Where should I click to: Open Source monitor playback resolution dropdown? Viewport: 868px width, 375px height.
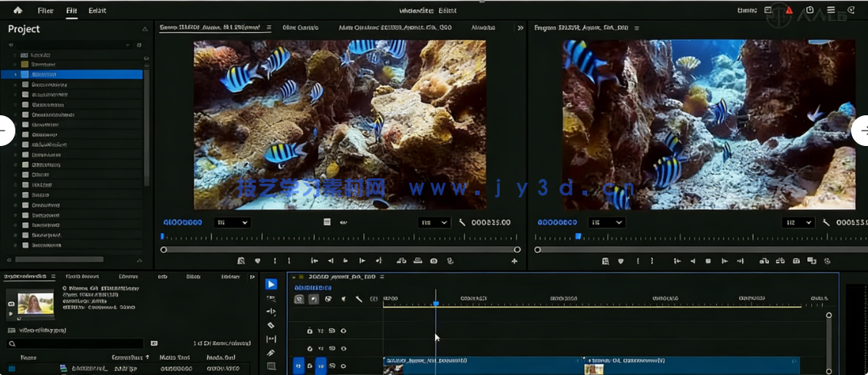coord(434,223)
